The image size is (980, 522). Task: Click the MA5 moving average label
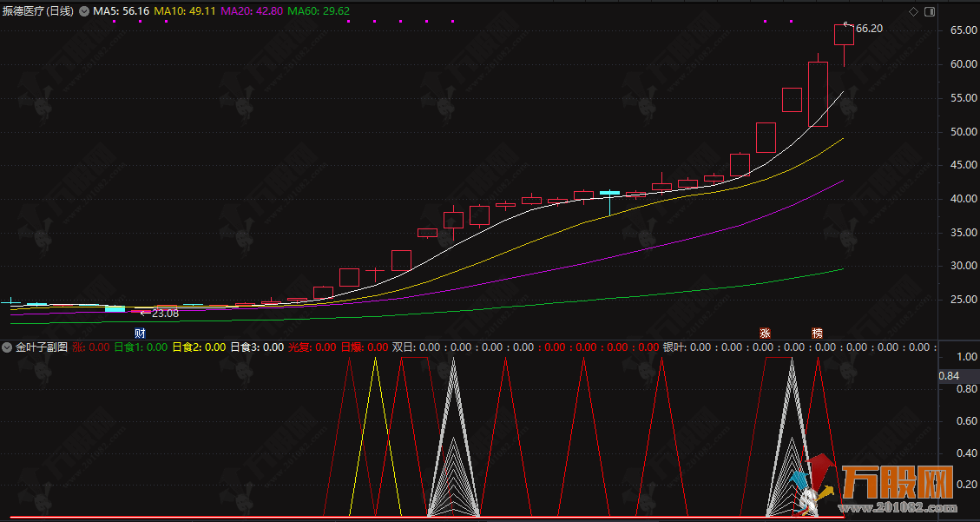pyautogui.click(x=122, y=12)
